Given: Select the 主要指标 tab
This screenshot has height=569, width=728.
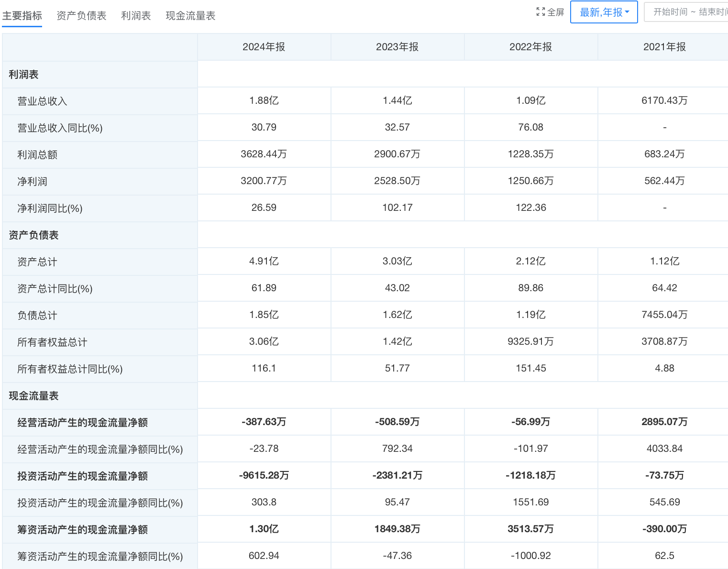Looking at the screenshot, I should click(x=22, y=16).
